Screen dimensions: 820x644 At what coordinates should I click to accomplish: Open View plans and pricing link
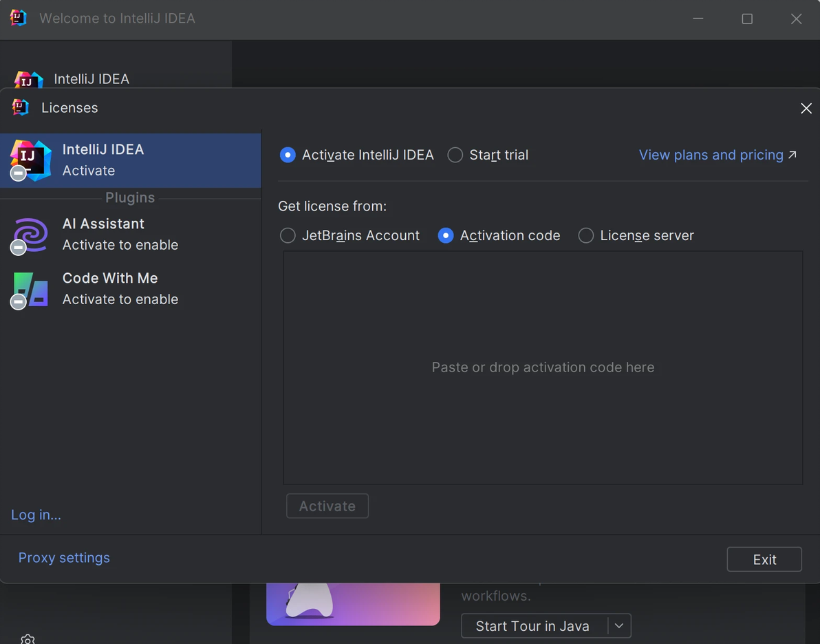pyautogui.click(x=717, y=155)
